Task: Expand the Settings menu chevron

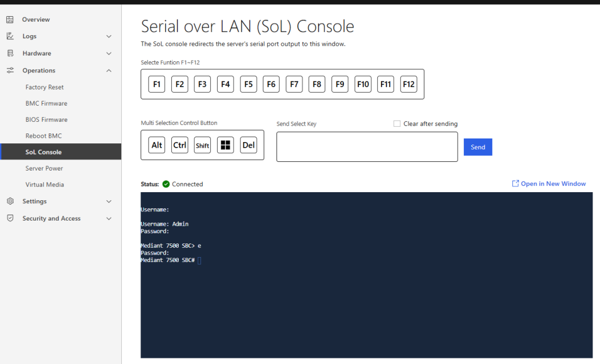Action: [x=109, y=201]
